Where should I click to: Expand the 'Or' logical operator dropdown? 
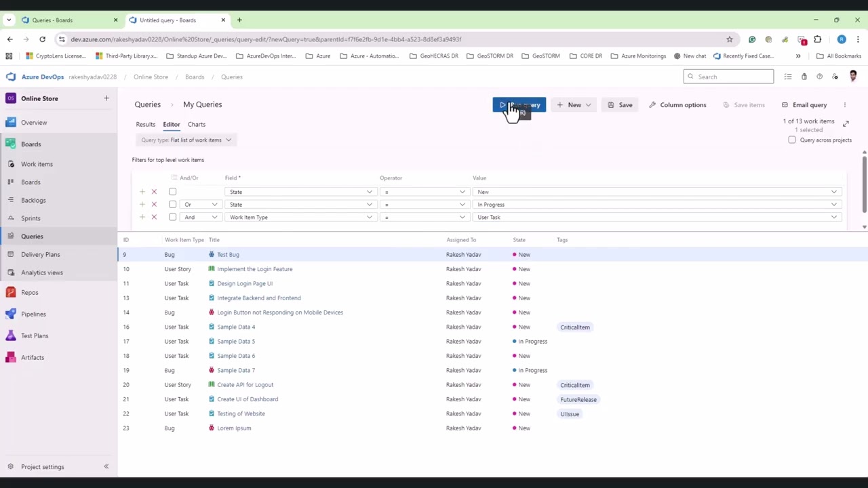pyautogui.click(x=201, y=205)
